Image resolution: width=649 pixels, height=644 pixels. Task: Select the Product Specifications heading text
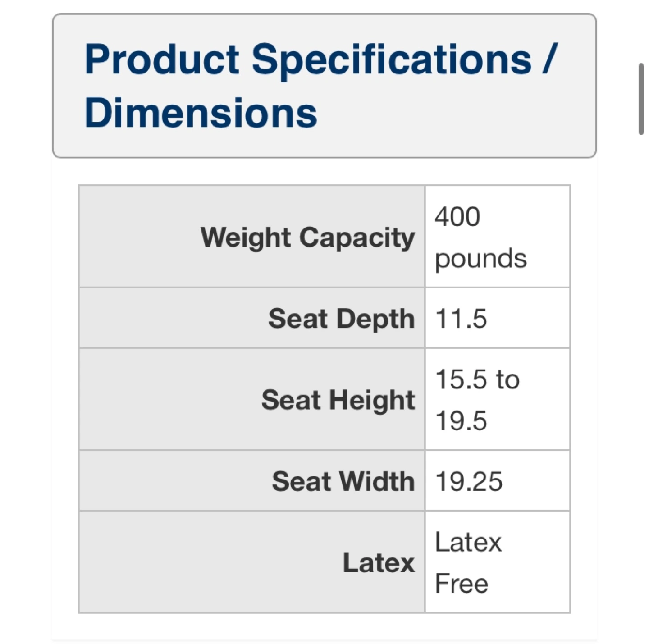(x=308, y=59)
